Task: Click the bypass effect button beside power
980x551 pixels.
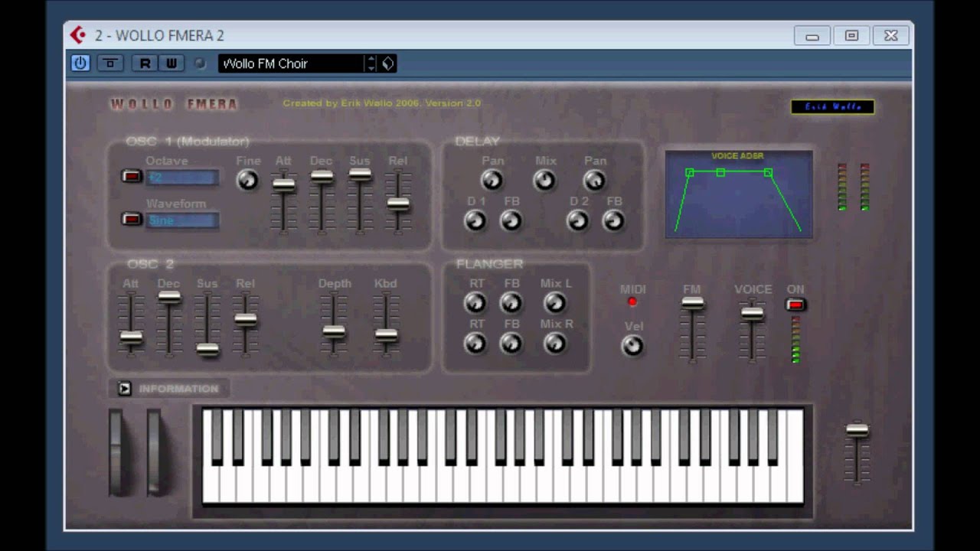Action: 109,64
